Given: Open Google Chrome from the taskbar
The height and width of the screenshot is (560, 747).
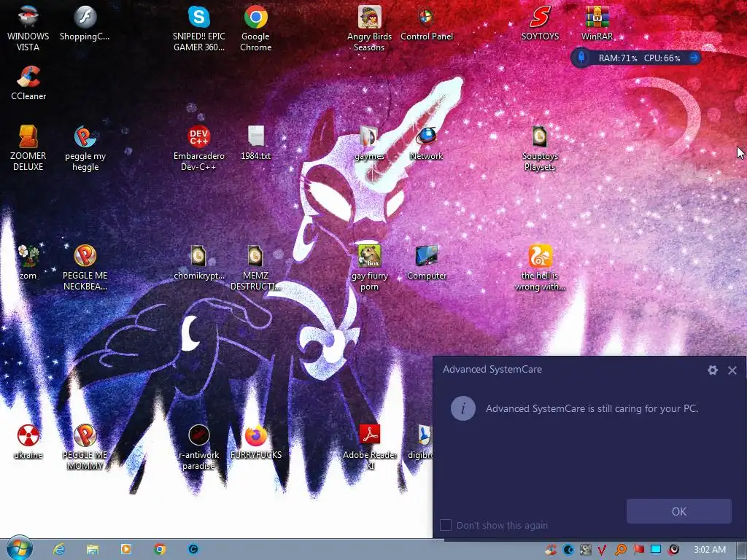Looking at the screenshot, I should 160,549.
